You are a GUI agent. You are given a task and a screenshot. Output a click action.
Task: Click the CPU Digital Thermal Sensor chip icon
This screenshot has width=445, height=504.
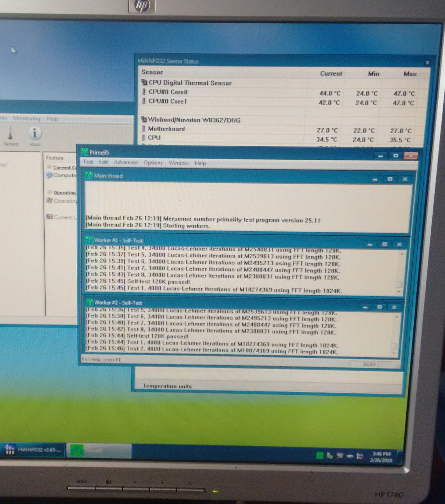coord(144,82)
